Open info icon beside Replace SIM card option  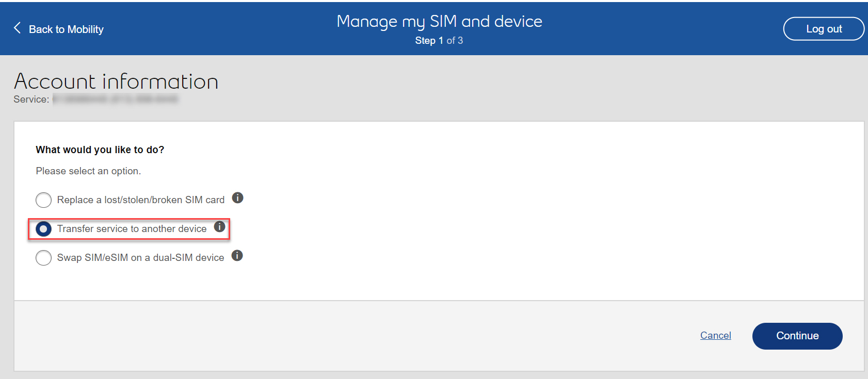[x=237, y=198]
